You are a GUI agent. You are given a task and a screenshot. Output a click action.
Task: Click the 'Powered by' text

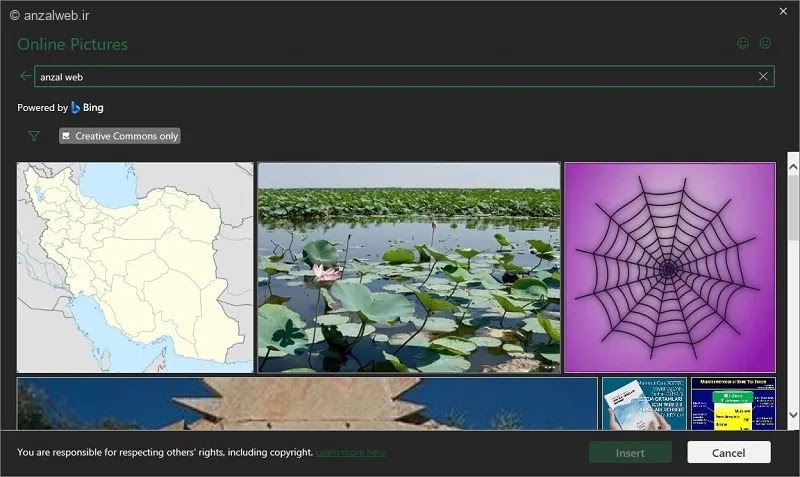coord(42,108)
